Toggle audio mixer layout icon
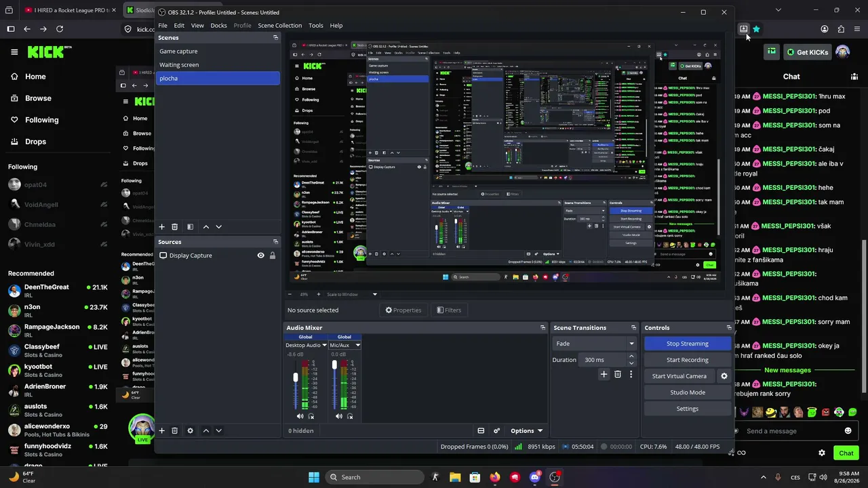Screen dimensions: 868x488 481,430
